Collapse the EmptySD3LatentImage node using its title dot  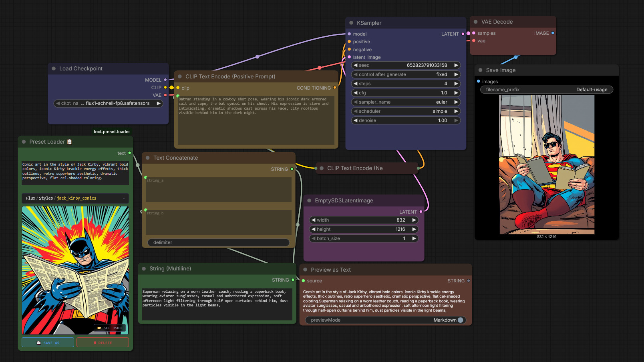click(309, 201)
